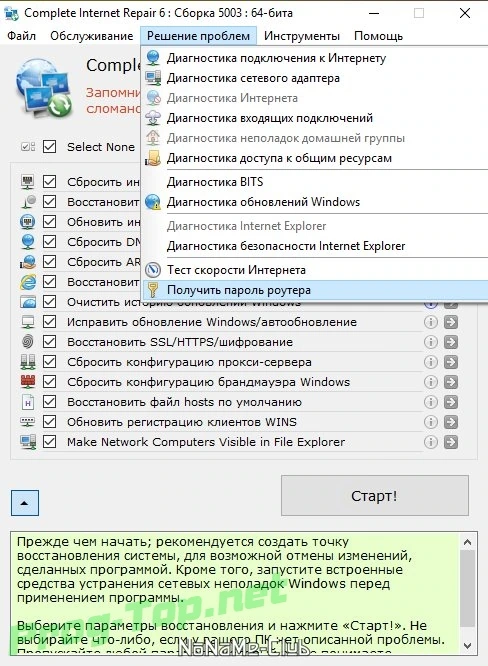Select Диагностика сетевого адаптера menu entry
This screenshot has width=488, height=666.
point(314,78)
